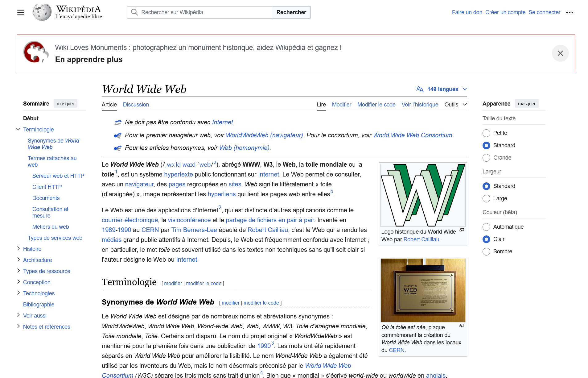Switch to the Discussion tab

136,105
